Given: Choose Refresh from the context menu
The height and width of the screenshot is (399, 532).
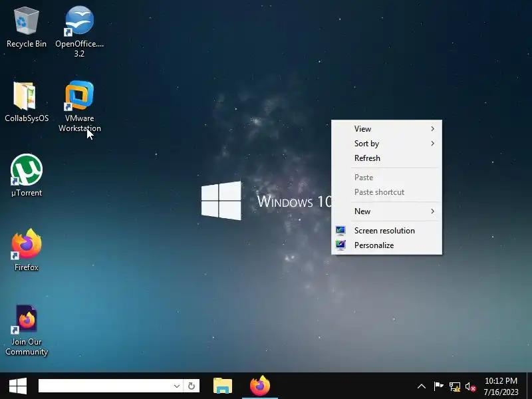Looking at the screenshot, I should 387,158.
